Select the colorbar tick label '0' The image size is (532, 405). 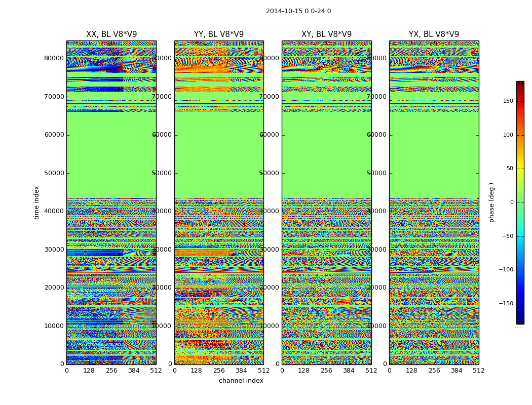click(511, 202)
